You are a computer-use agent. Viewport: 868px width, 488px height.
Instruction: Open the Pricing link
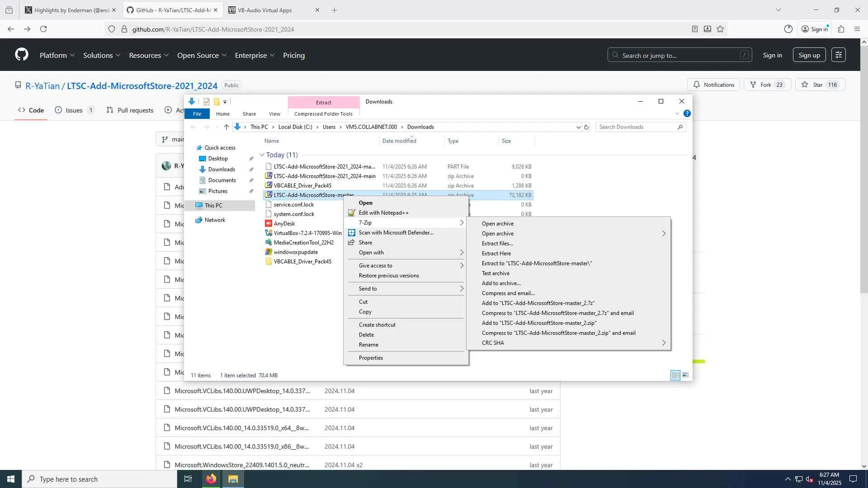coord(293,55)
